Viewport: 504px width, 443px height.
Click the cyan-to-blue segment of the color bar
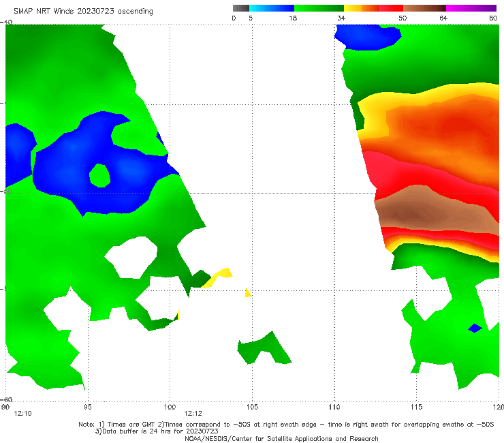tap(272, 8)
